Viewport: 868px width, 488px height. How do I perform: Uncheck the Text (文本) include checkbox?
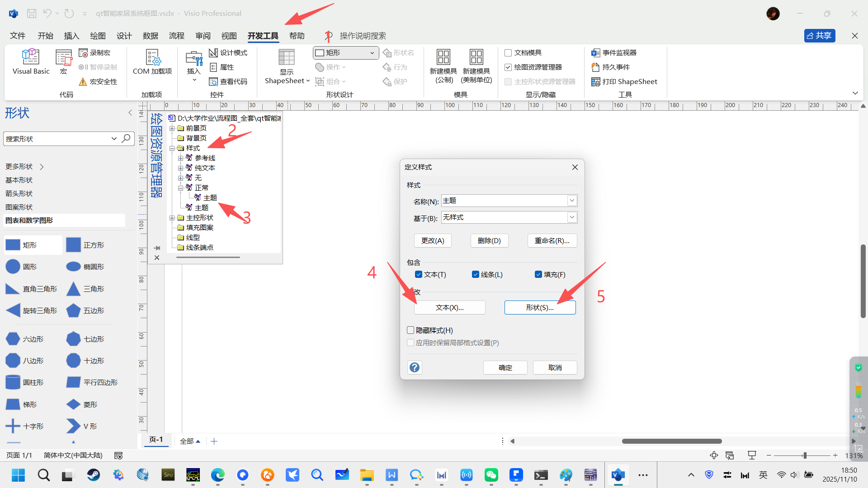coord(419,274)
